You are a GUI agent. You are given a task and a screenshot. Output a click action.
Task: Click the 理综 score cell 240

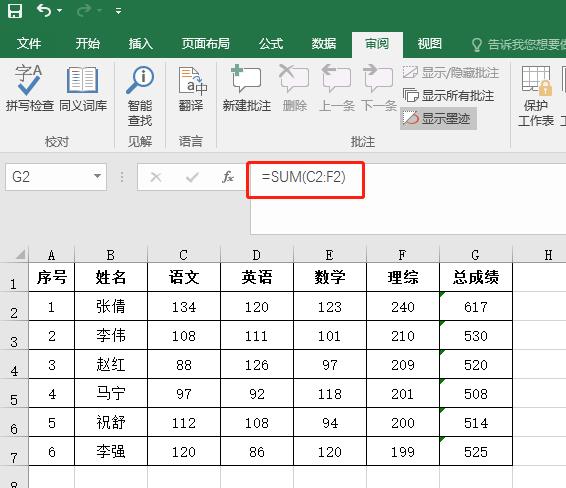(x=402, y=306)
